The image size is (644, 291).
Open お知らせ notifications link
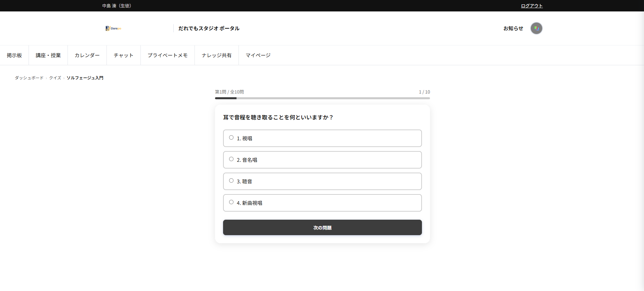pyautogui.click(x=513, y=28)
